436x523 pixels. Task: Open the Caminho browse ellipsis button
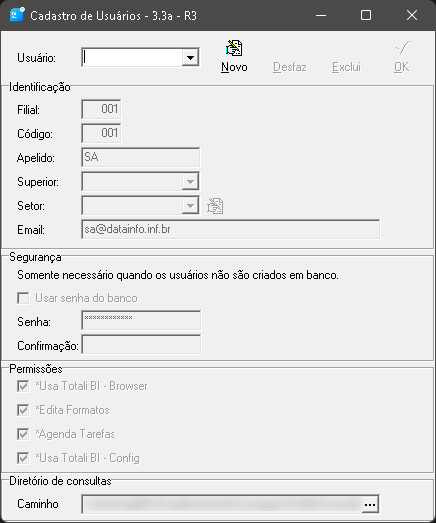point(370,504)
